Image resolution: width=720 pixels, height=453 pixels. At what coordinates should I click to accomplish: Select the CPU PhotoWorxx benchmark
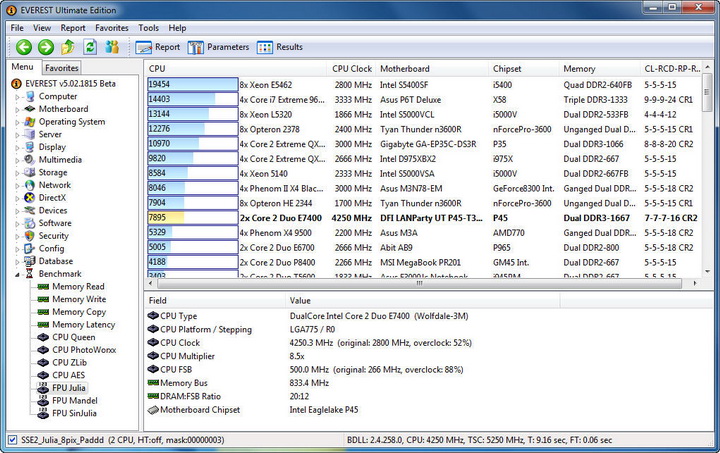pyautogui.click(x=84, y=350)
